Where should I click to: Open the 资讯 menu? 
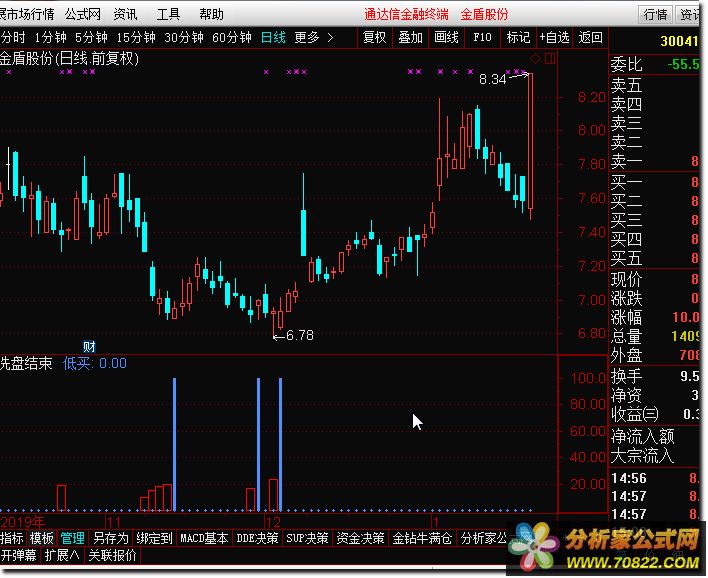(x=125, y=14)
